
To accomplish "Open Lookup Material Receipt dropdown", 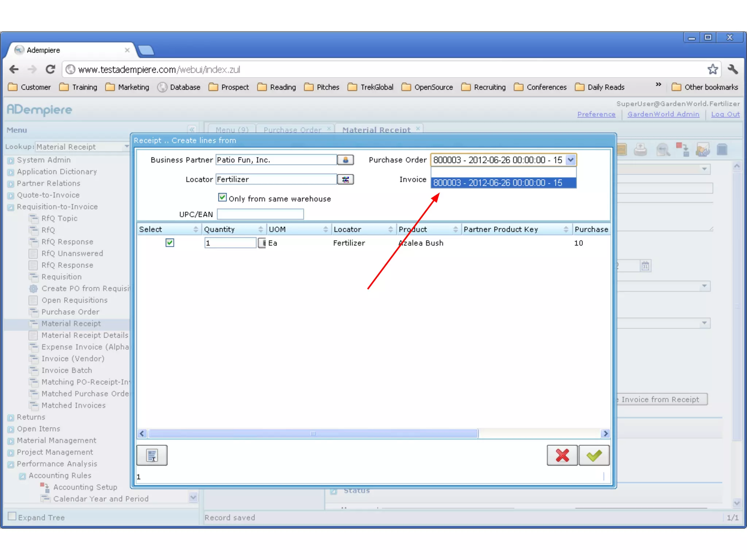I will tap(126, 147).
